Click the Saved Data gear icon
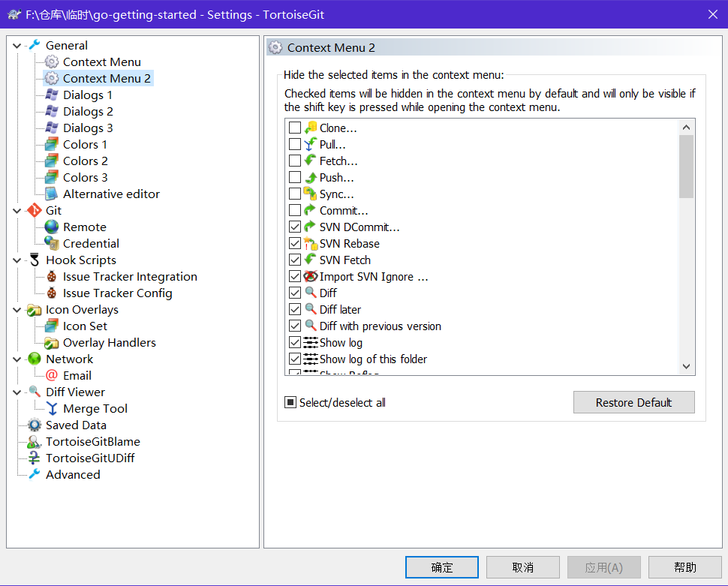This screenshot has width=728, height=586. (35, 425)
